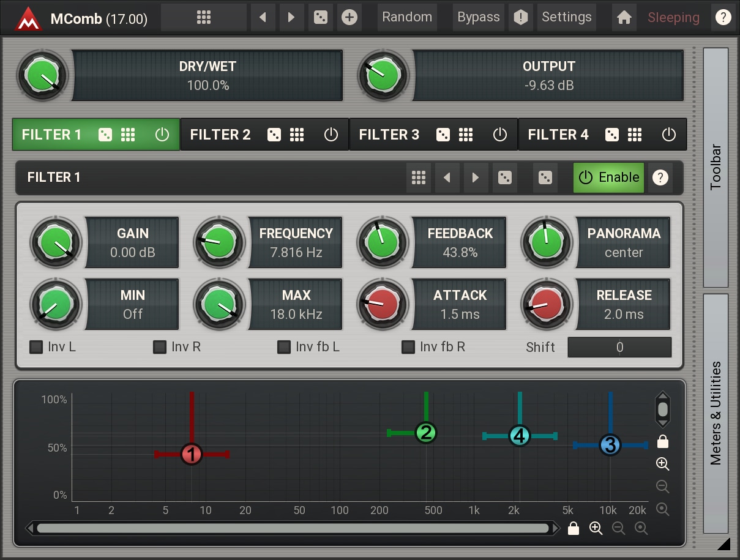Toggle Filter 1 tab power icon

162,135
